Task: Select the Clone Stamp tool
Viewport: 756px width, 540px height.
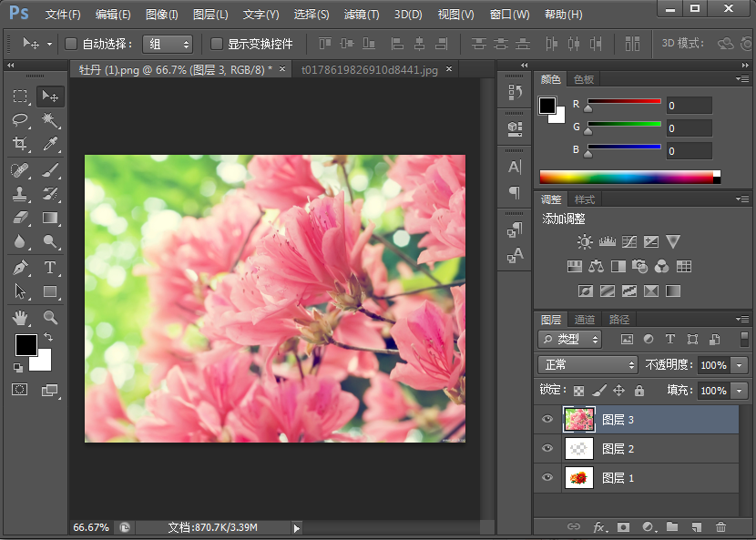Action: (x=20, y=194)
